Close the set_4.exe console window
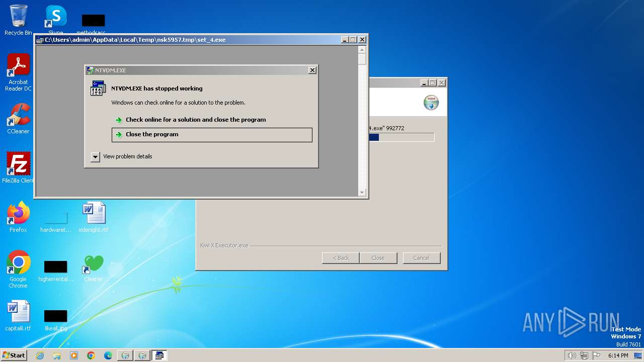This screenshot has width=644, height=362. (x=362, y=40)
